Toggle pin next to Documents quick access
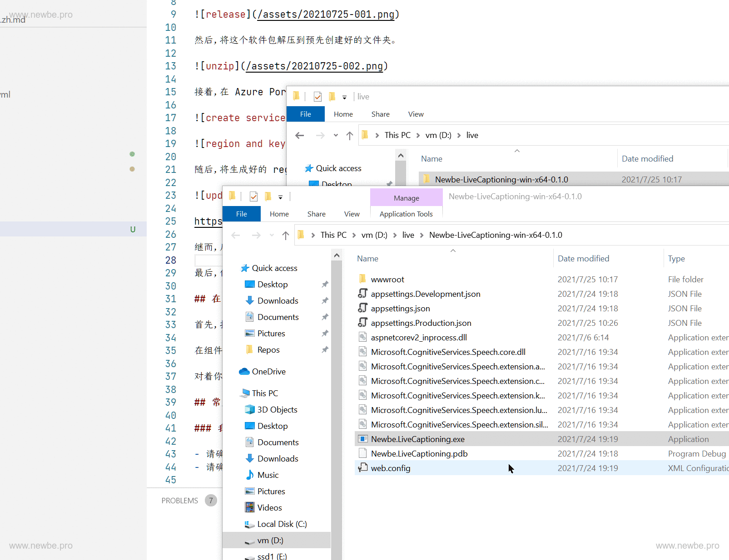729x560 pixels. [325, 317]
